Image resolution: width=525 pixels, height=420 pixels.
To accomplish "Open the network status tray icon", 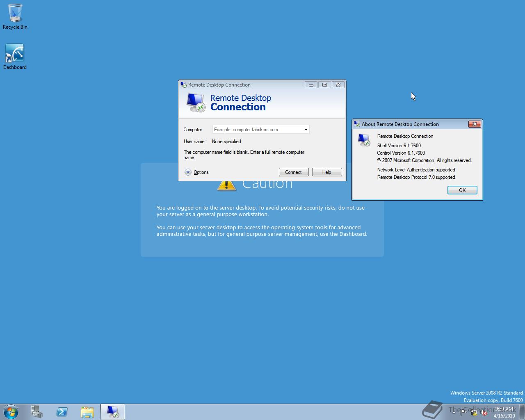I will click(474, 412).
